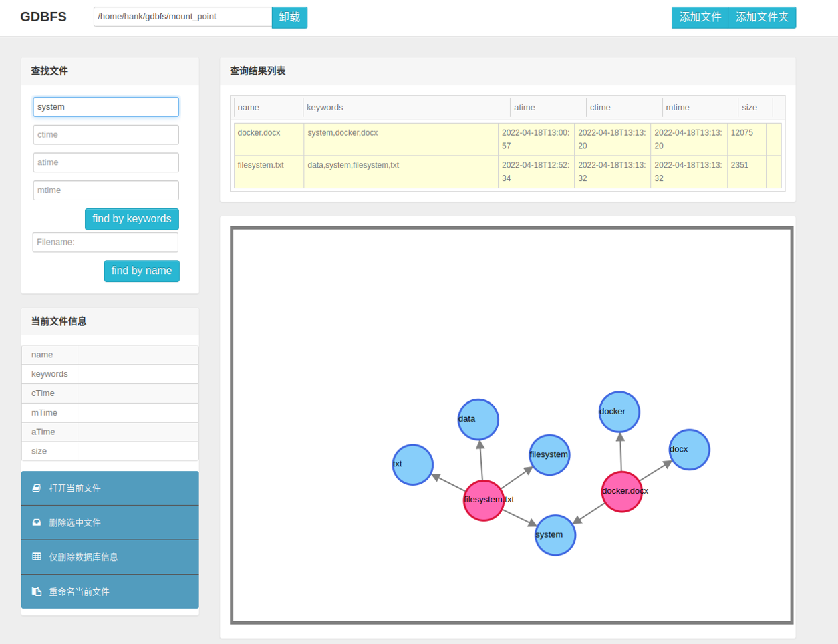The image size is (838, 644).
Task: Select the docker.docx row in results
Action: tap(268, 139)
